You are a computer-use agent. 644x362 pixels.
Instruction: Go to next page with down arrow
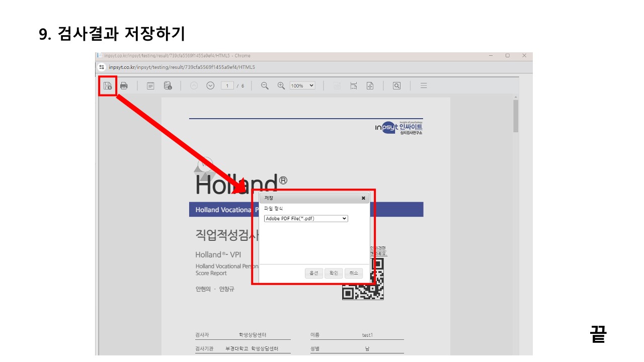210,85
